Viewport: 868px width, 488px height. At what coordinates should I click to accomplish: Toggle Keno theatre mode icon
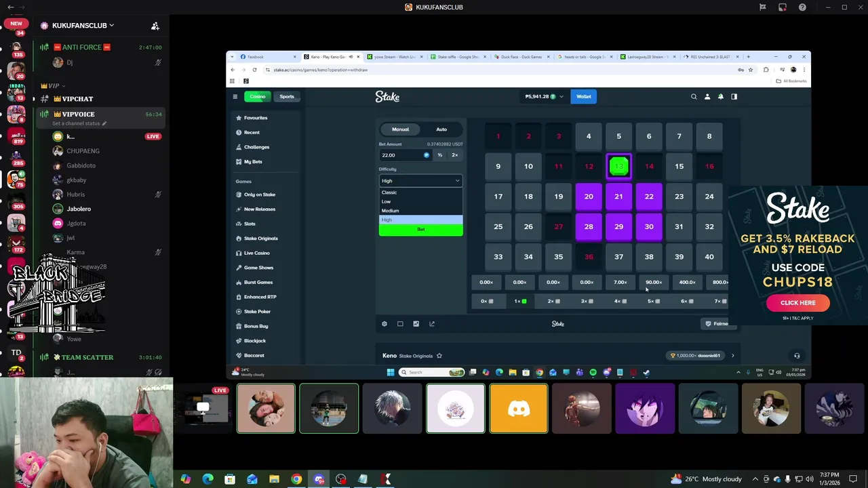(x=400, y=324)
